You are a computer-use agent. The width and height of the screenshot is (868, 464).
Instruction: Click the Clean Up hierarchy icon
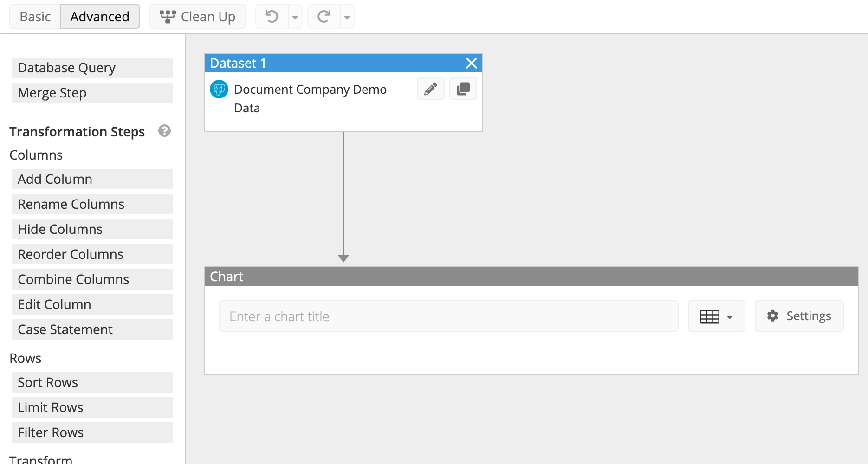pyautogui.click(x=168, y=17)
